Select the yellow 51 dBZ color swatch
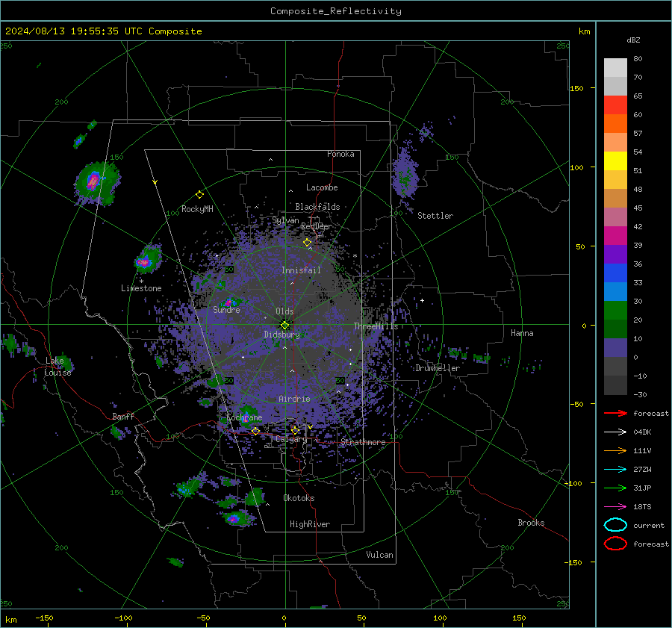 pos(615,161)
